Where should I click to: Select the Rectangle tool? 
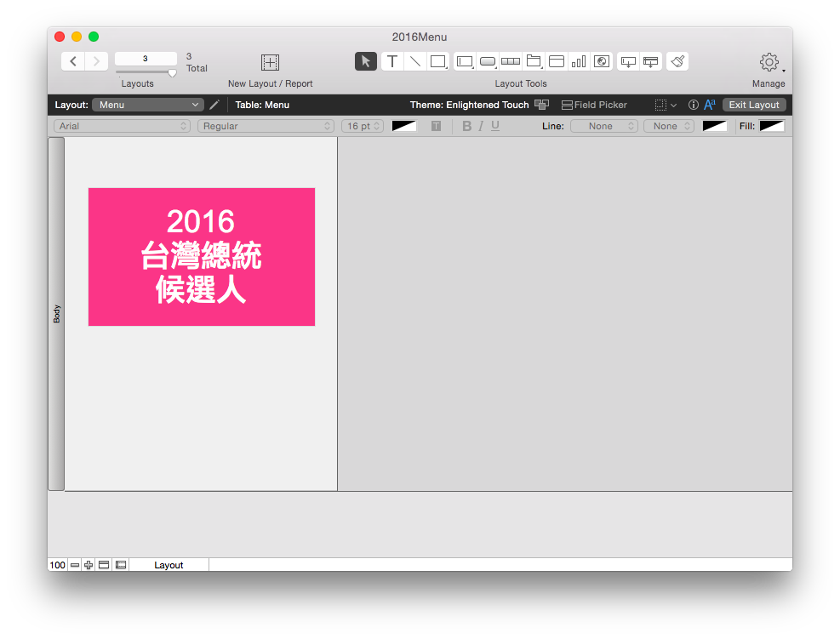pyautogui.click(x=437, y=60)
